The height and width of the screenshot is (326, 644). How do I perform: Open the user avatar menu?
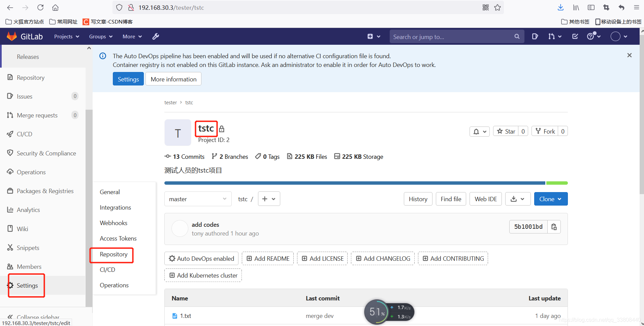pyautogui.click(x=619, y=36)
